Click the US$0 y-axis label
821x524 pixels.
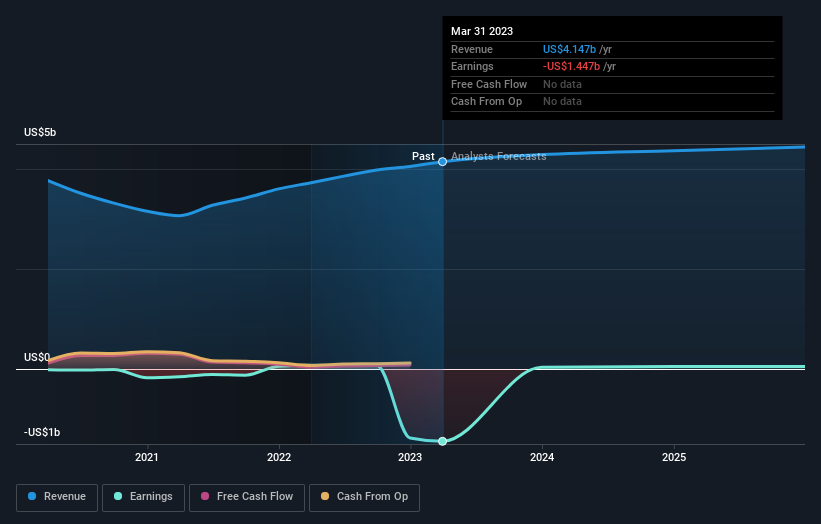coord(37,357)
